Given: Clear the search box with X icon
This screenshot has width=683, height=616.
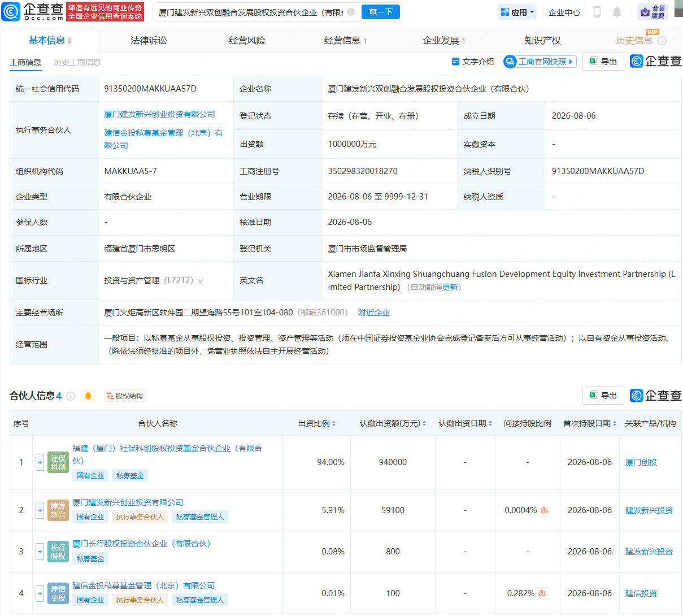Looking at the screenshot, I should (351, 12).
